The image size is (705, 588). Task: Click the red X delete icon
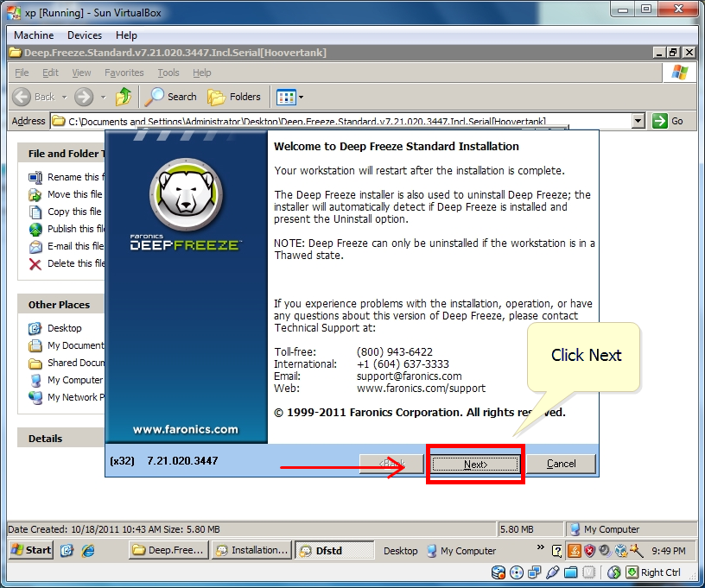35,264
